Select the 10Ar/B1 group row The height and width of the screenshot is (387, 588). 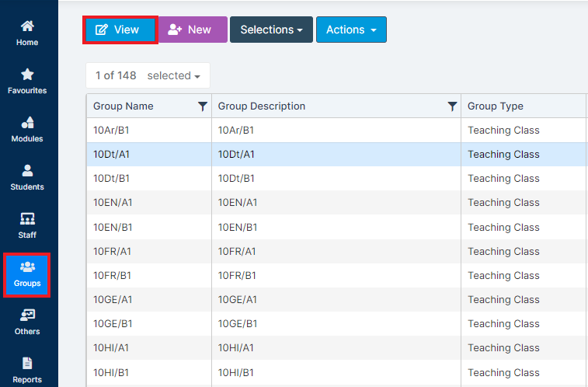pos(337,130)
